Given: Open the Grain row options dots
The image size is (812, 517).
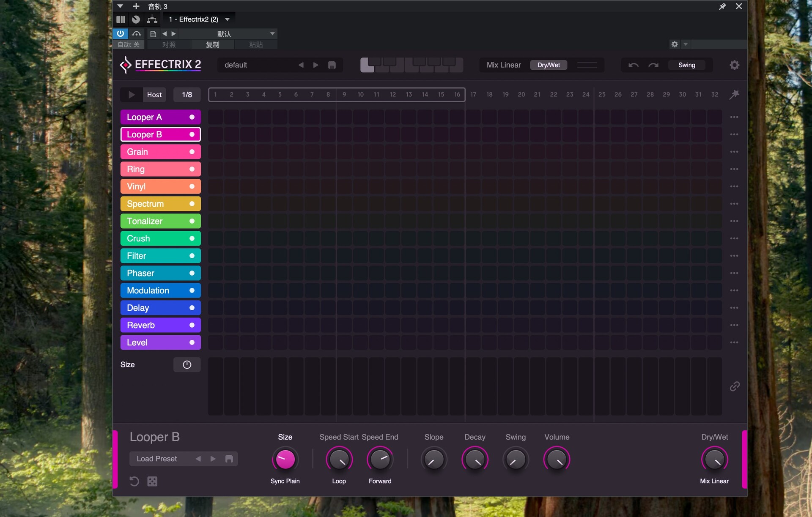Looking at the screenshot, I should (x=734, y=152).
